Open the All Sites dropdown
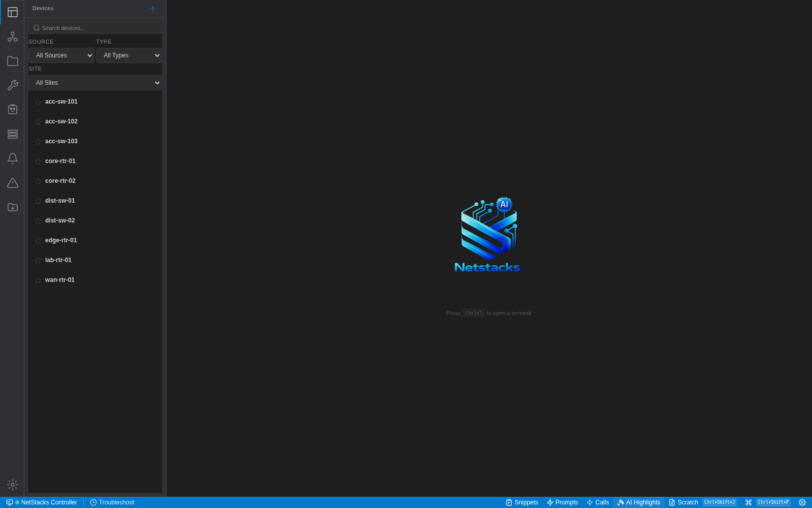This screenshot has height=508, width=812. tap(95, 83)
